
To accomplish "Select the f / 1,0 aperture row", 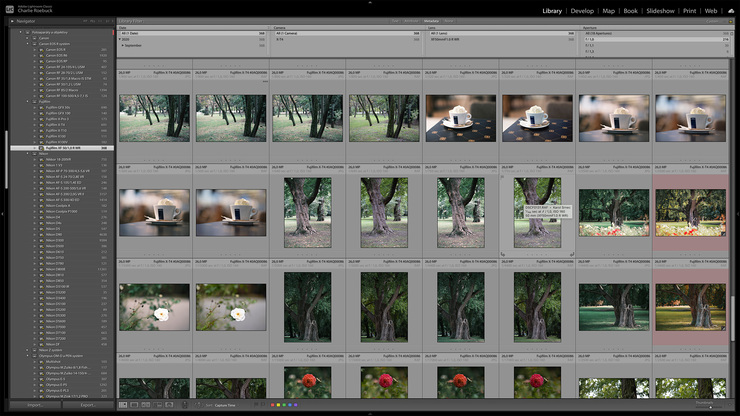I will pyautogui.click(x=655, y=40).
